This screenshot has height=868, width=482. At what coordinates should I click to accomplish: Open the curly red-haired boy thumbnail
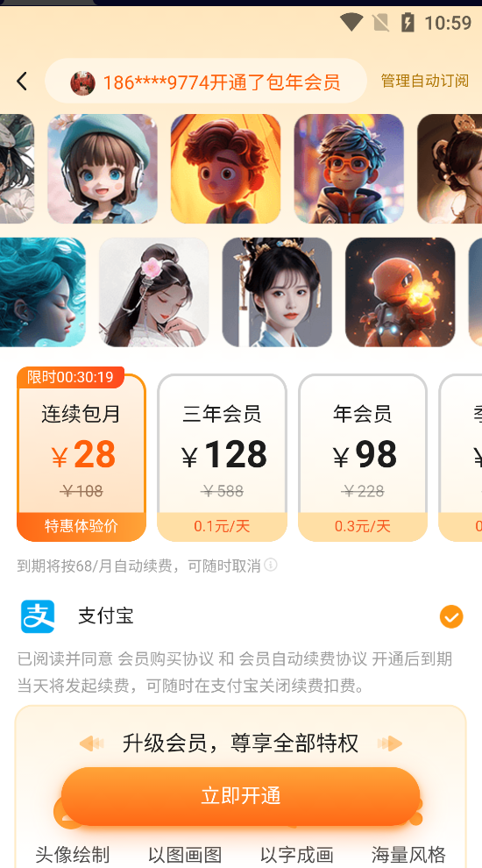click(x=226, y=169)
